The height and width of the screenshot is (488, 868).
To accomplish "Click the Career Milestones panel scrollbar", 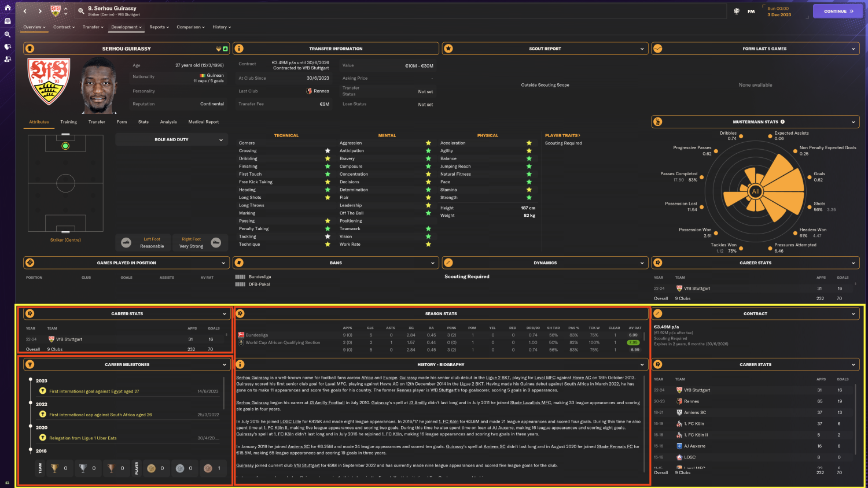I will pos(224,393).
